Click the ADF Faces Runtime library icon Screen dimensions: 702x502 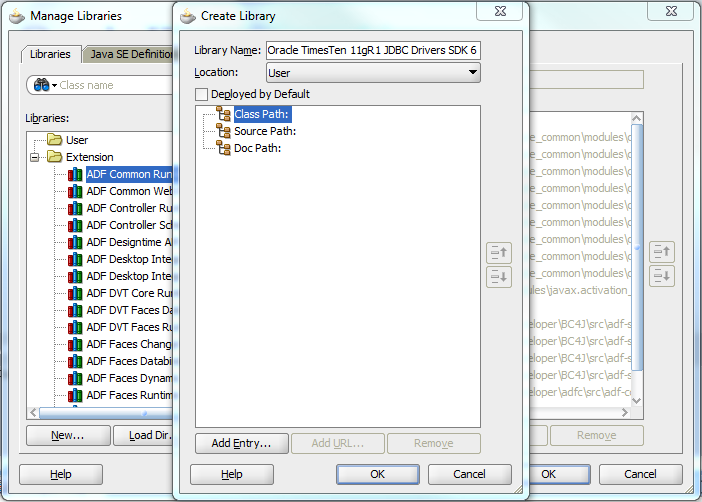pos(75,395)
